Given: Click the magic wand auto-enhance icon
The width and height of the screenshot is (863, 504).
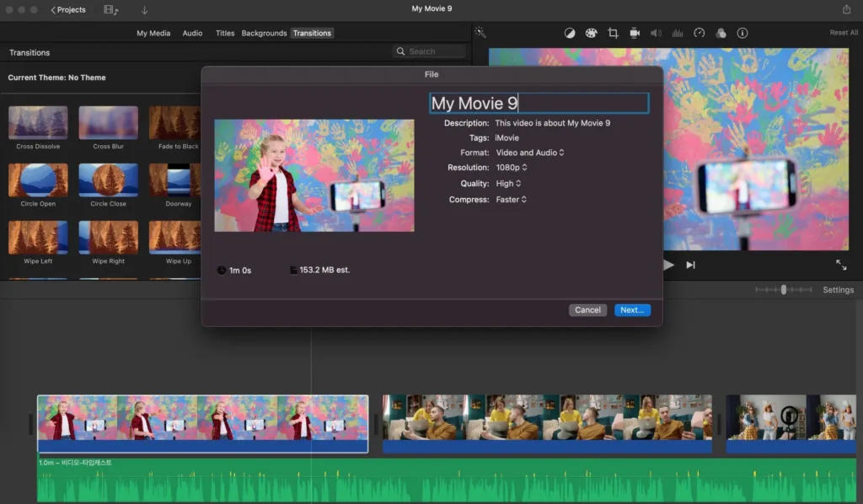Looking at the screenshot, I should click(x=480, y=33).
